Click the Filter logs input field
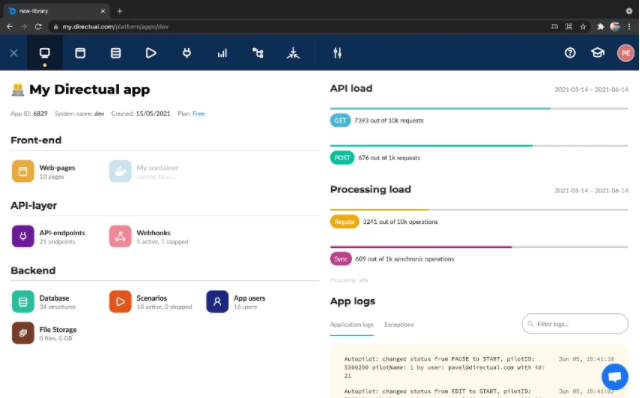 575,324
